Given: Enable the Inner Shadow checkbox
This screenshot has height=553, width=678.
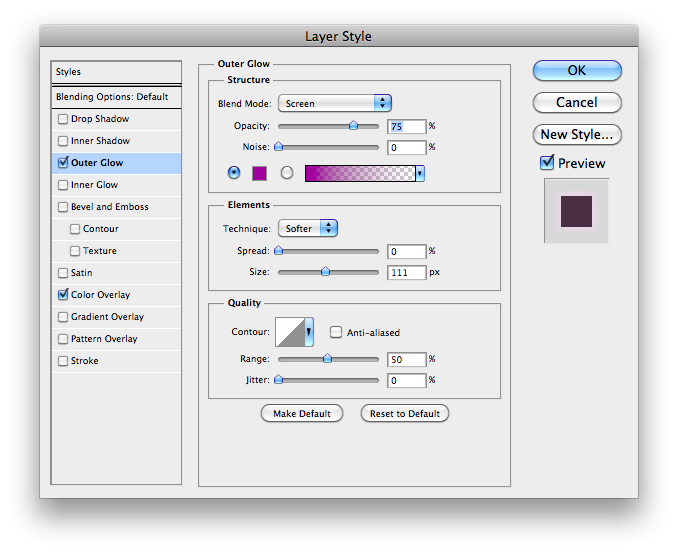Looking at the screenshot, I should (63, 141).
